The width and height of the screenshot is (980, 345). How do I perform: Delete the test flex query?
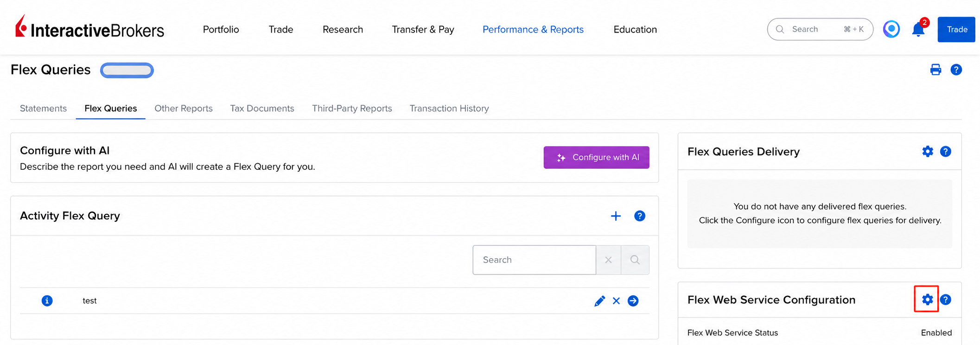tap(616, 301)
